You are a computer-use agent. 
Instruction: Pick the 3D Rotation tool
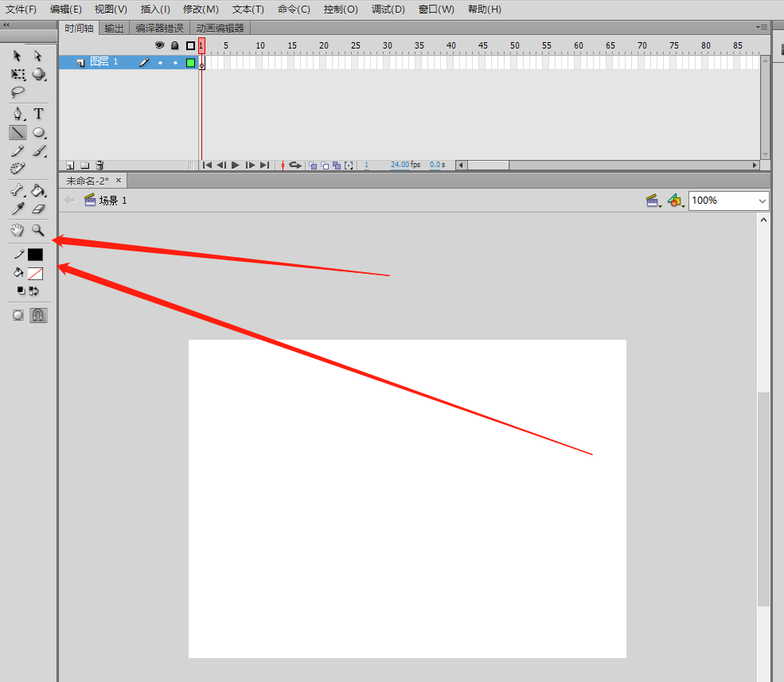(x=39, y=75)
